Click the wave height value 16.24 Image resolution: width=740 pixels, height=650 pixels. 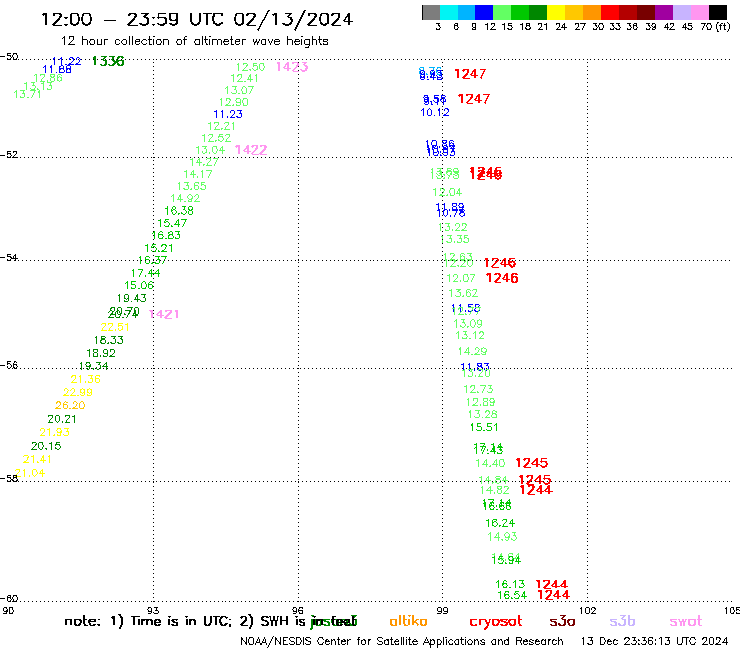pyautogui.click(x=500, y=523)
